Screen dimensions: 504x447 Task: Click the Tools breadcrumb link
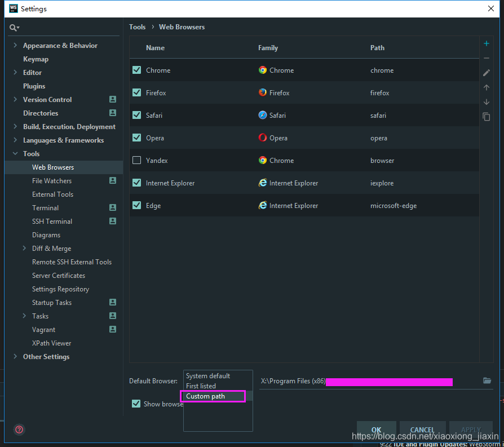click(x=137, y=27)
